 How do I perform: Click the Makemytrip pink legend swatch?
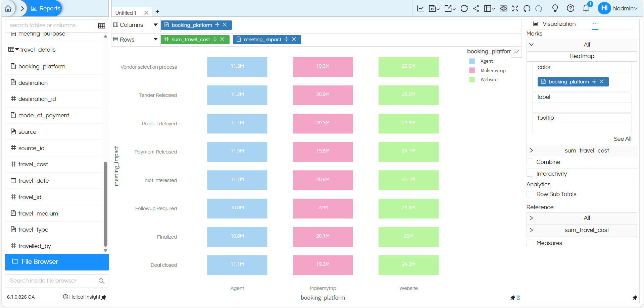click(472, 70)
